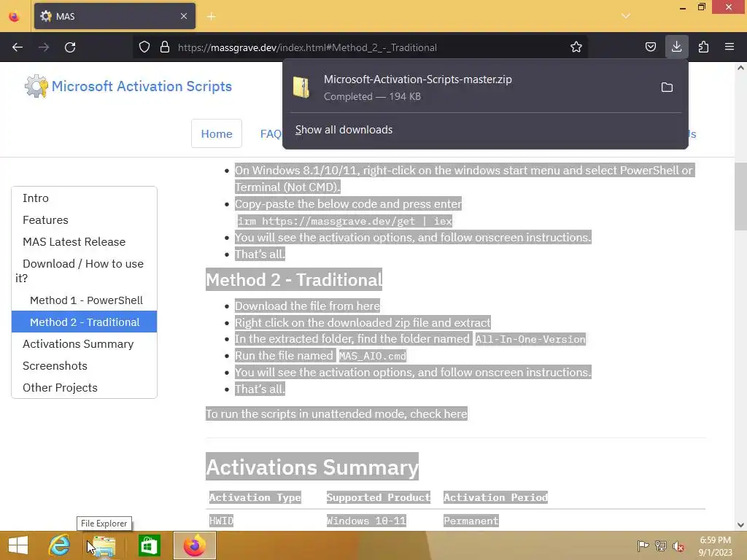
Task: Show downloaded zip in folder
Action: [x=667, y=87]
